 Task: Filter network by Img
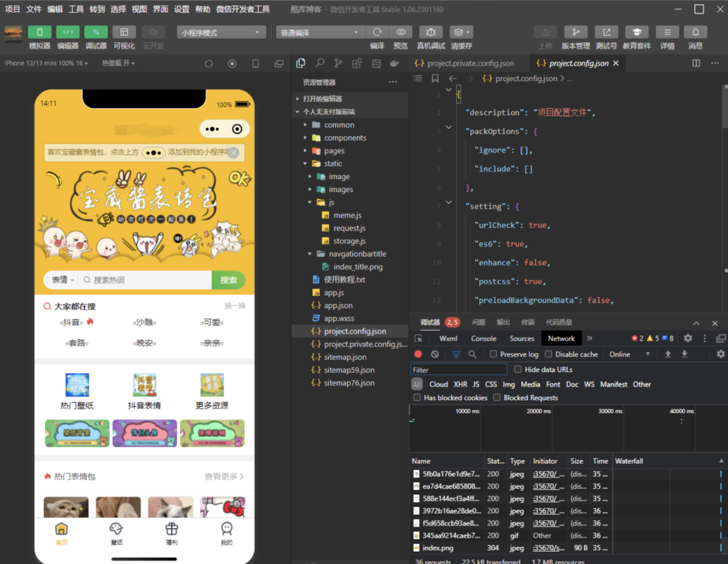(508, 384)
